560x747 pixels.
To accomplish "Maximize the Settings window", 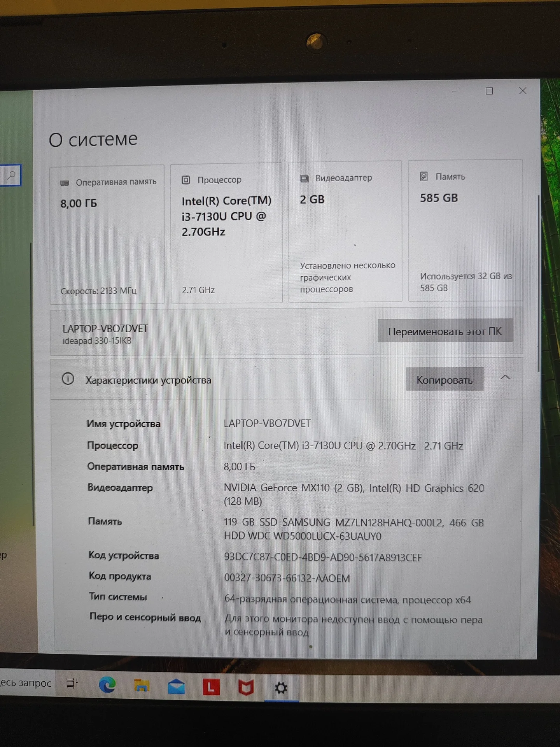I will (x=489, y=91).
